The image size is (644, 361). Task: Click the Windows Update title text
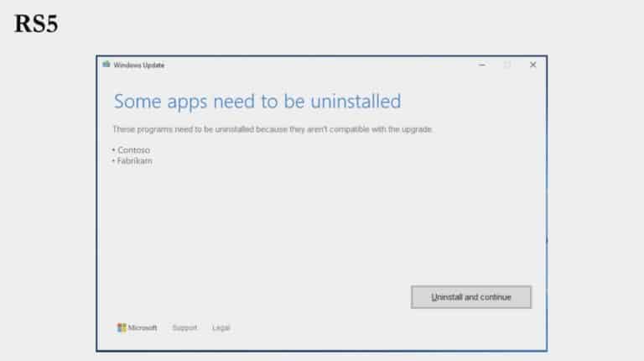pos(138,65)
